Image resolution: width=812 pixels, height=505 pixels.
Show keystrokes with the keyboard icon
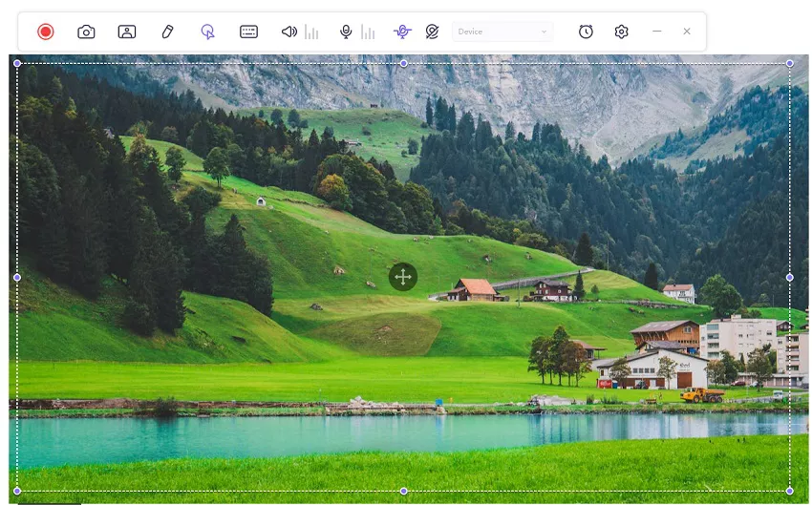248,32
